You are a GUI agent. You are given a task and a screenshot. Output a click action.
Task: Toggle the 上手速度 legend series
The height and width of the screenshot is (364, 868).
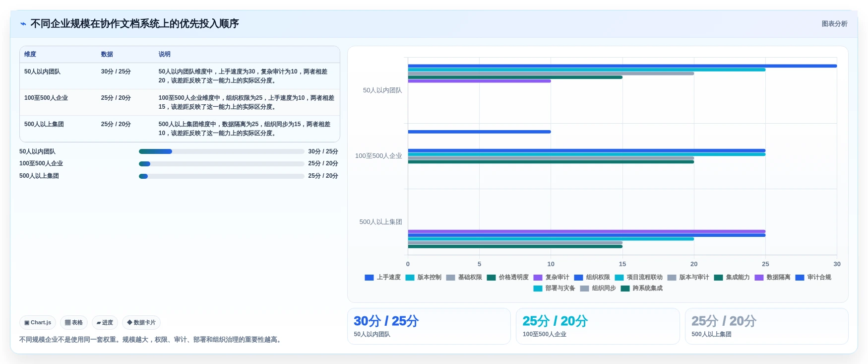tap(382, 277)
